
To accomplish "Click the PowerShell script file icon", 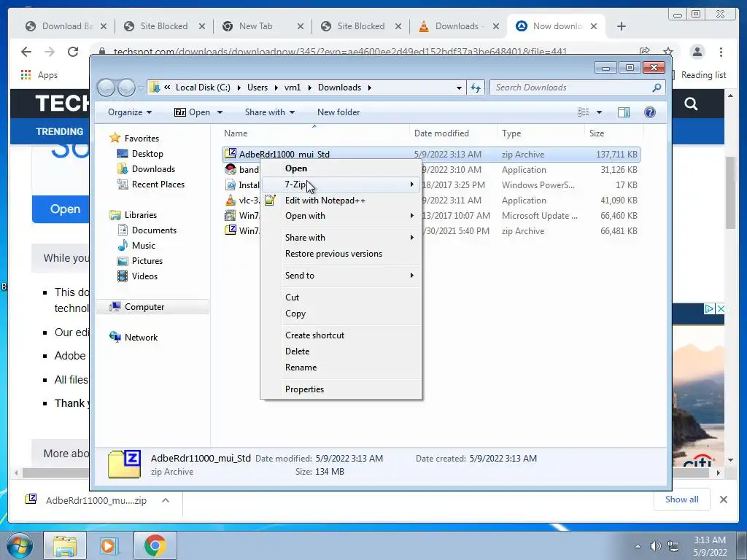I will pos(231,184).
